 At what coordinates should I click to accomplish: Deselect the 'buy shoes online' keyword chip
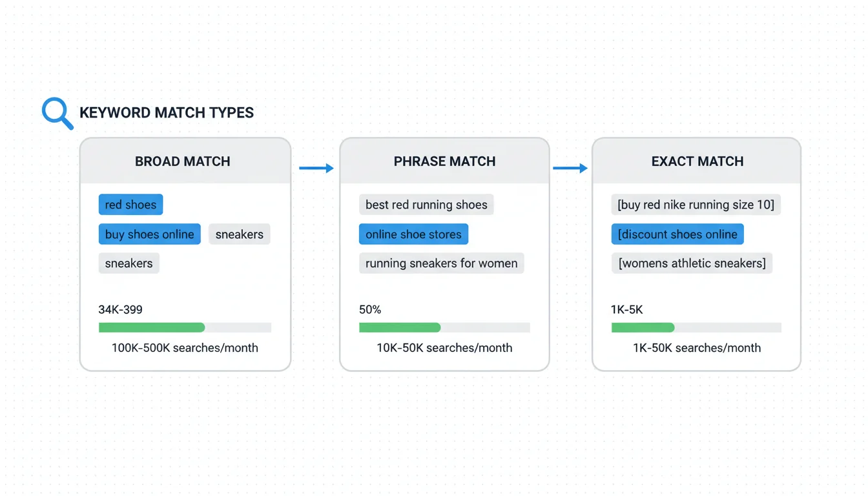(x=149, y=234)
